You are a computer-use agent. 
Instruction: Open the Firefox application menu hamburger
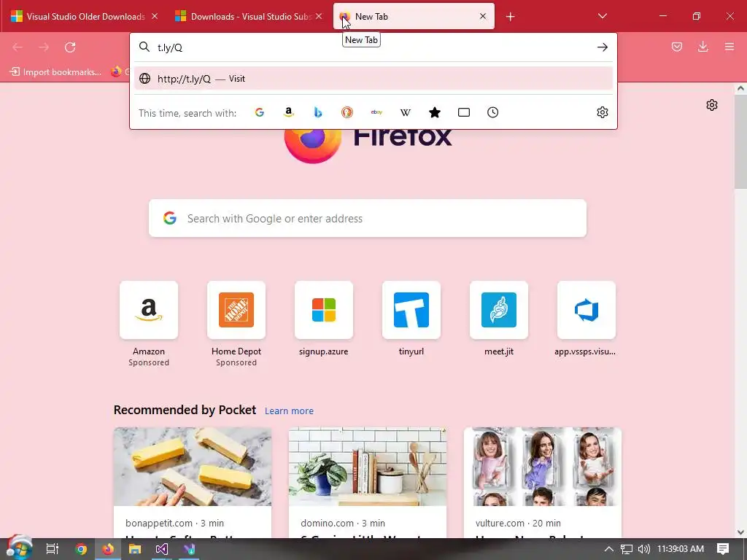point(729,47)
